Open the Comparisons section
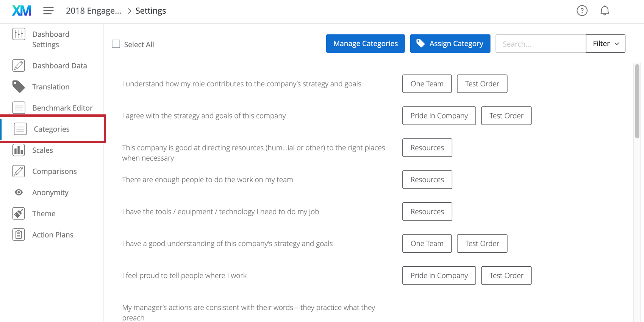Image resolution: width=644 pixels, height=322 pixels. point(54,171)
